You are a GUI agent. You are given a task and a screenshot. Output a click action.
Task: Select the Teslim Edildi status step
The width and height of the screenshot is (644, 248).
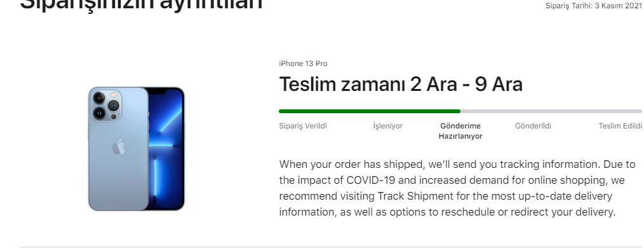[620, 126]
